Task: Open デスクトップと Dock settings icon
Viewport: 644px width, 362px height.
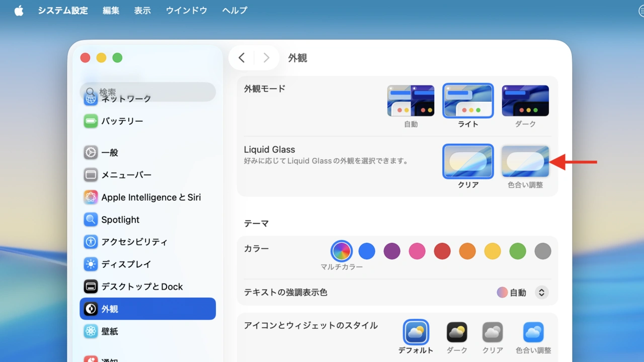Action: [91, 287]
